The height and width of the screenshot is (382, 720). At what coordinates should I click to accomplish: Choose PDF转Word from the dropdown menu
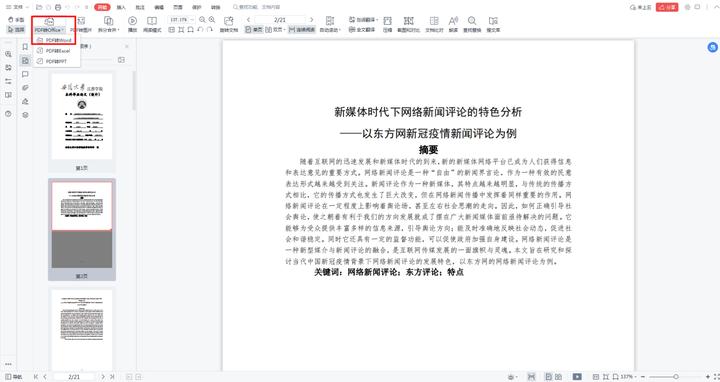pos(57,40)
